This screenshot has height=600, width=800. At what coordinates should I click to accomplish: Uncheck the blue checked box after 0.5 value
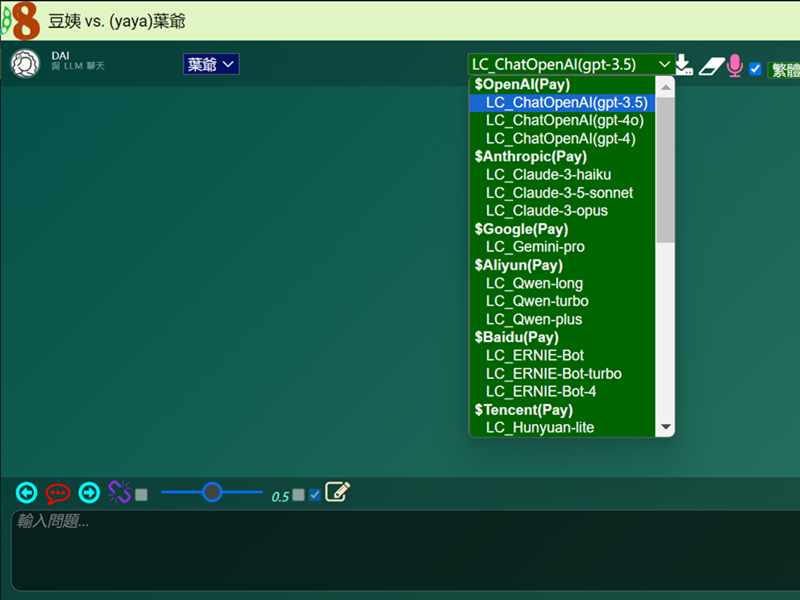click(315, 494)
